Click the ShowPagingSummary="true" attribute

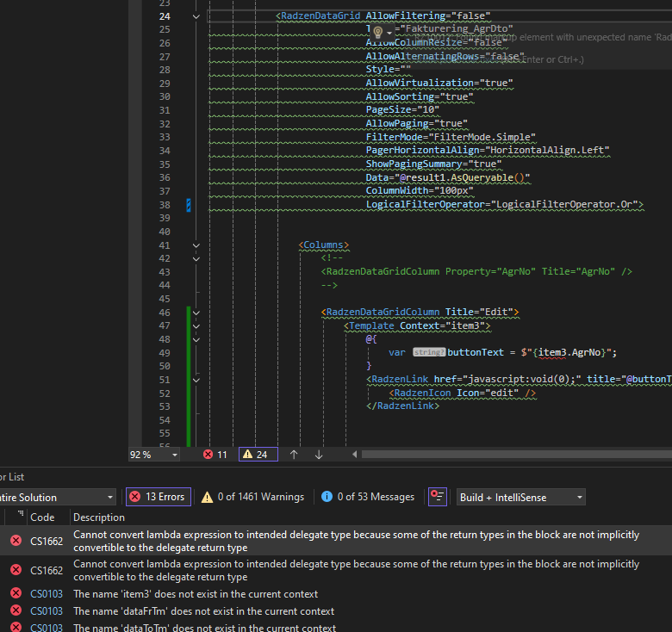tap(433, 164)
